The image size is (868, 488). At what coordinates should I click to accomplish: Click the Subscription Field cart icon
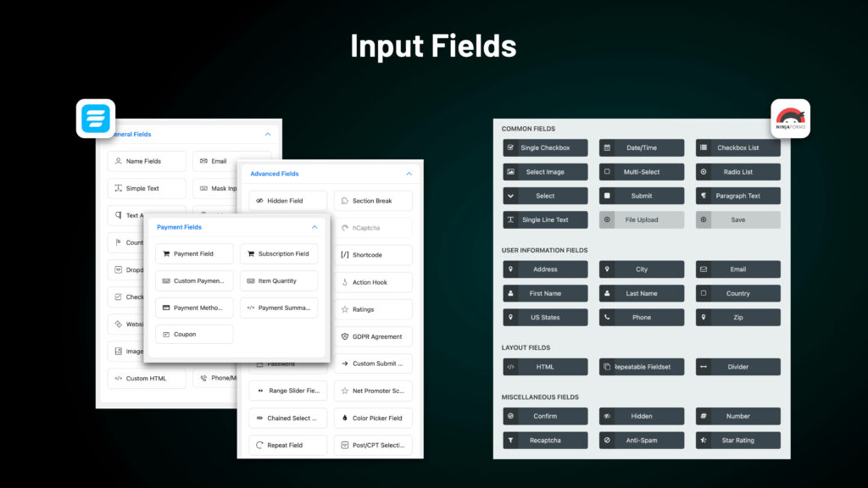[251, 254]
